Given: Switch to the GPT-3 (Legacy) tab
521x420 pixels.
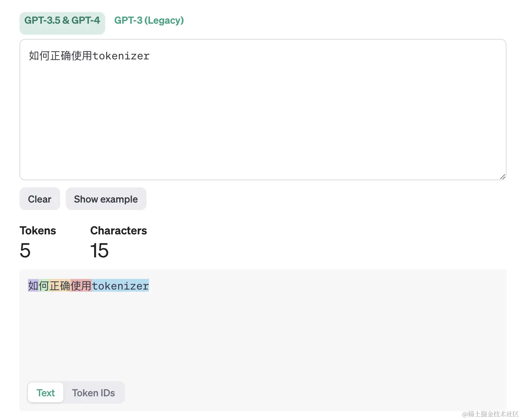Looking at the screenshot, I should (149, 21).
